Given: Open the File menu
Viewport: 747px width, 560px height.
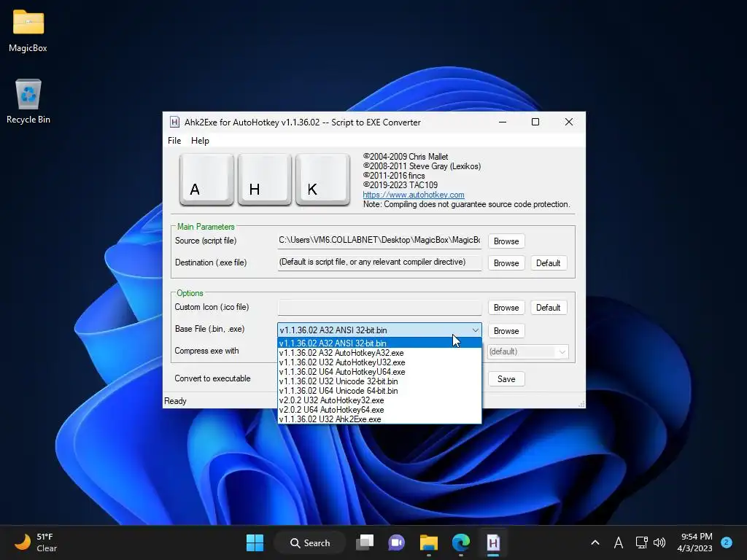Looking at the screenshot, I should click(x=174, y=141).
